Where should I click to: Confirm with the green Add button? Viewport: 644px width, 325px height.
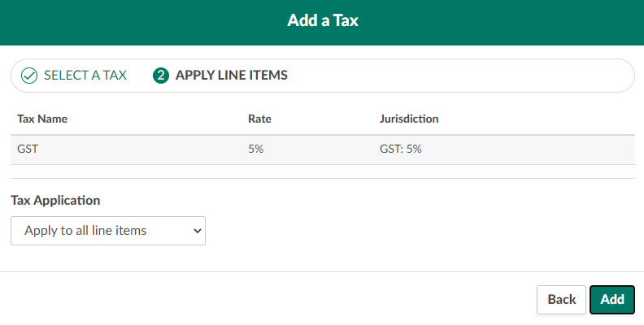click(x=611, y=299)
